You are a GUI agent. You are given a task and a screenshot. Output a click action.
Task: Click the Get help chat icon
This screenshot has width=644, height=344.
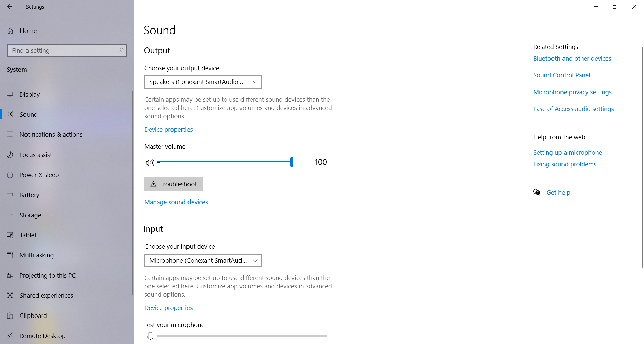[x=537, y=192]
